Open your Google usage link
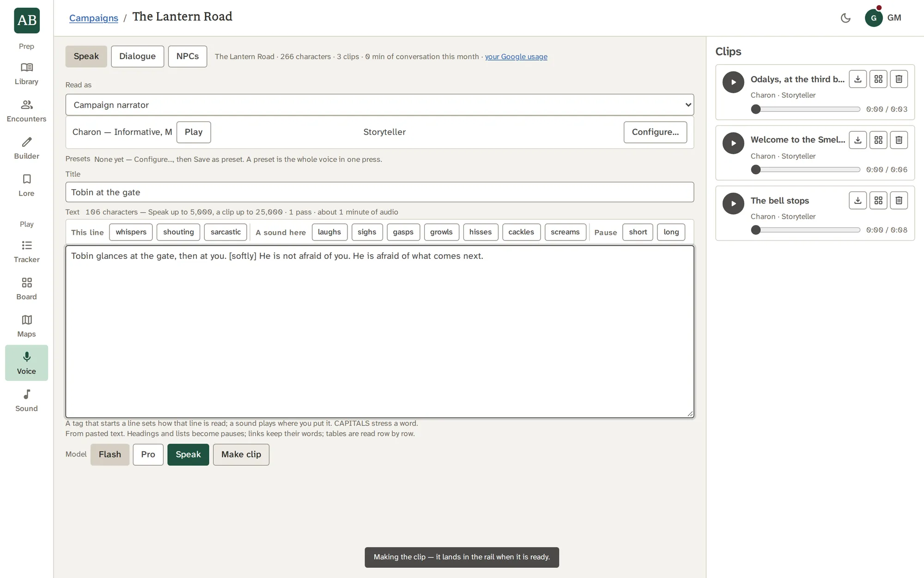 [516, 56]
